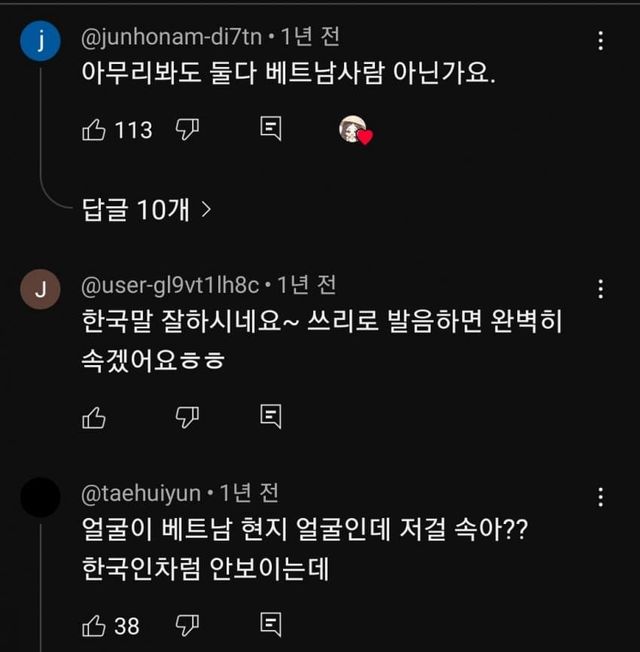Viewport: 640px width, 652px height.
Task: Expand the 답글 10개 replies
Action: (x=146, y=209)
